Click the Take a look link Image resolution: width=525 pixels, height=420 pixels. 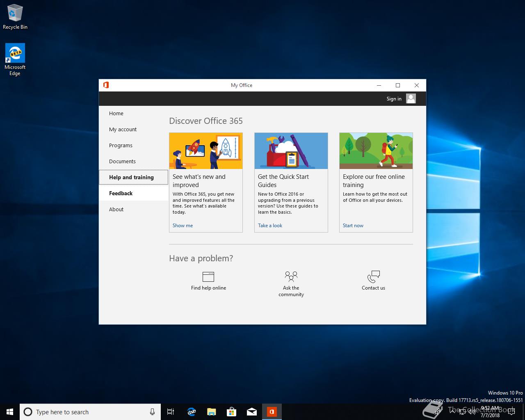coord(270,226)
